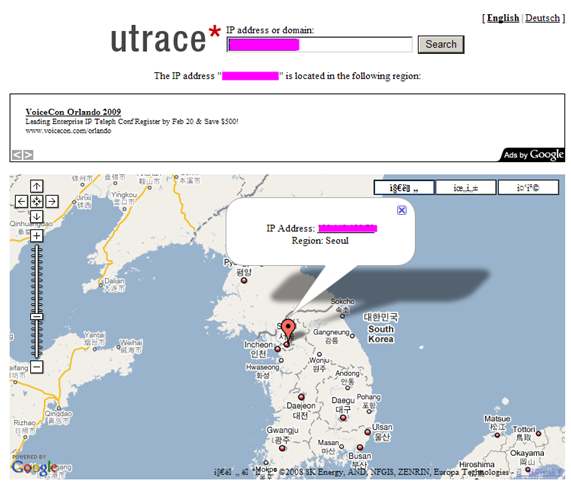Open the VoiceCon Orlando 2009 ad link

(x=73, y=112)
